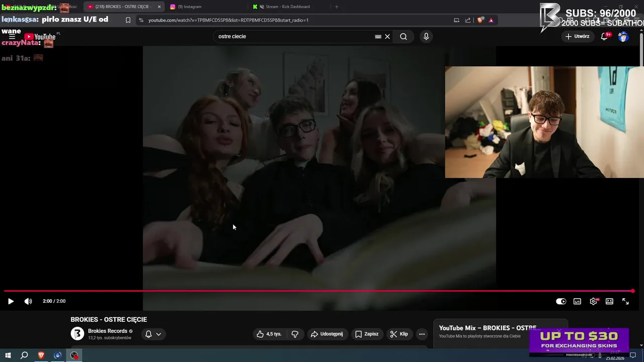Dislike the video with thumbs-down
This screenshot has height=362, width=644.
(295, 334)
